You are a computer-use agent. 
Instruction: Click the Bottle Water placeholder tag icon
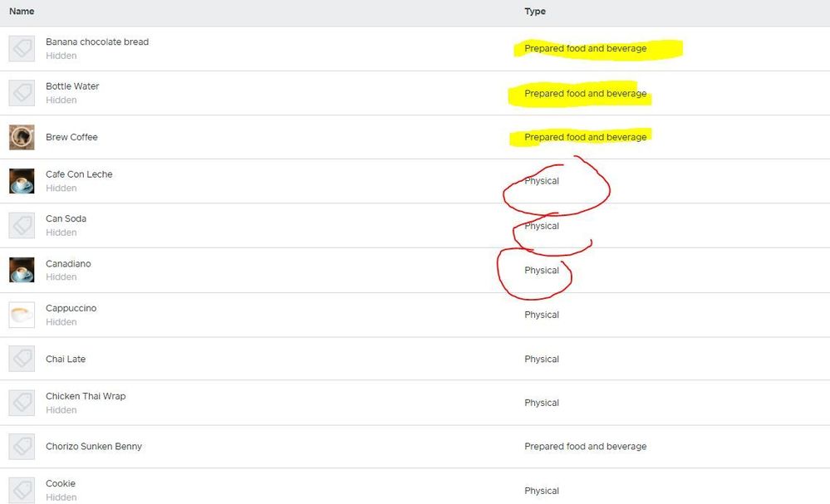click(x=22, y=93)
